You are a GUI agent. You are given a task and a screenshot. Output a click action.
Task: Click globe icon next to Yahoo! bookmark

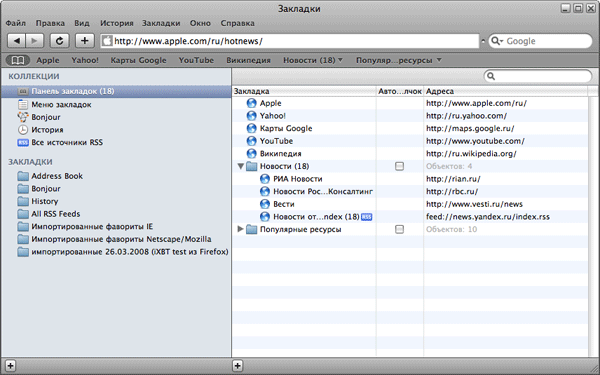tap(251, 116)
